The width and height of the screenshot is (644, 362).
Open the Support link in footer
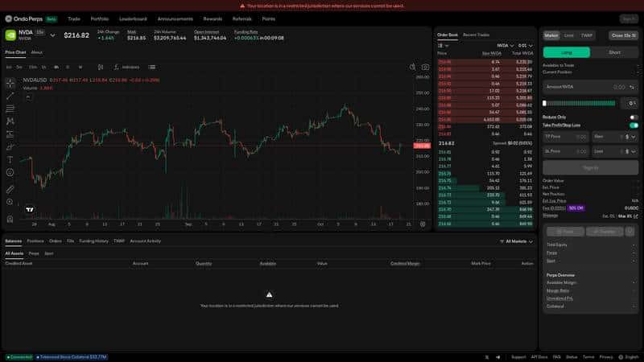(518, 357)
